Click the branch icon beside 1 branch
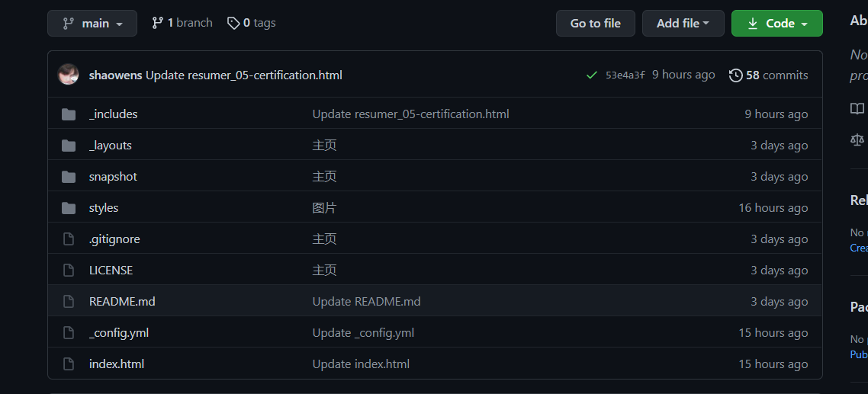The image size is (868, 394). pos(158,23)
